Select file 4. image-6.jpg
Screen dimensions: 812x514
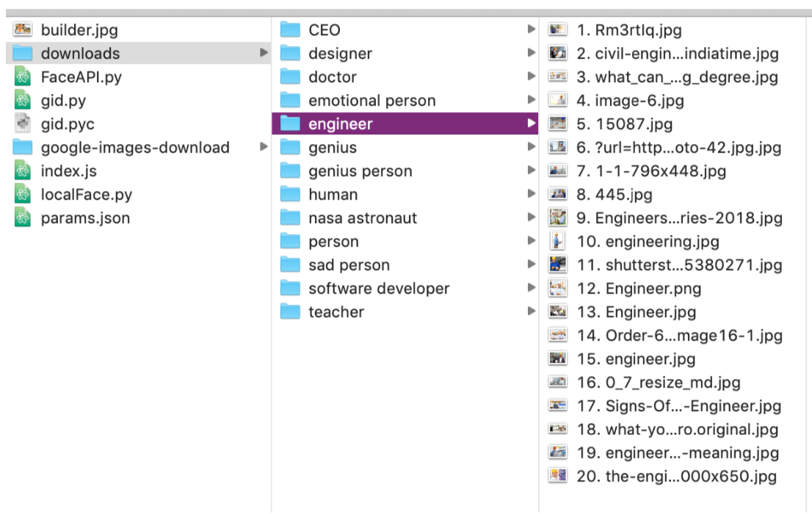630,101
